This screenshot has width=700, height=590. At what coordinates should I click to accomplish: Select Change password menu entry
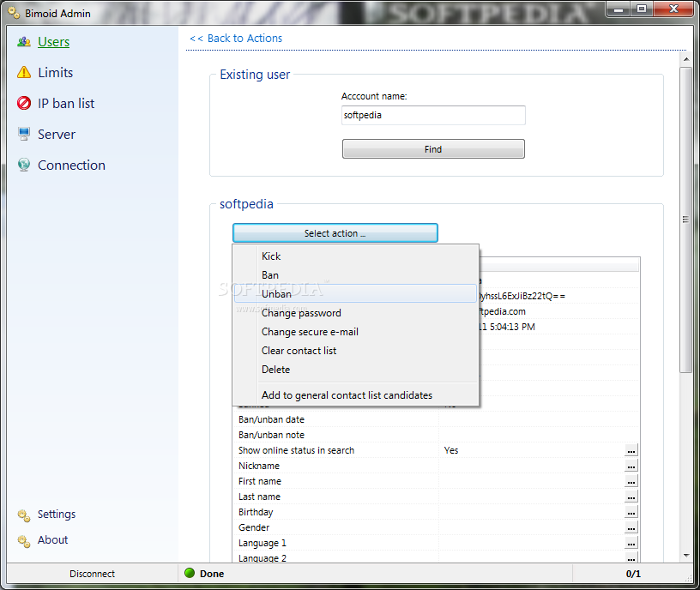click(x=356, y=313)
